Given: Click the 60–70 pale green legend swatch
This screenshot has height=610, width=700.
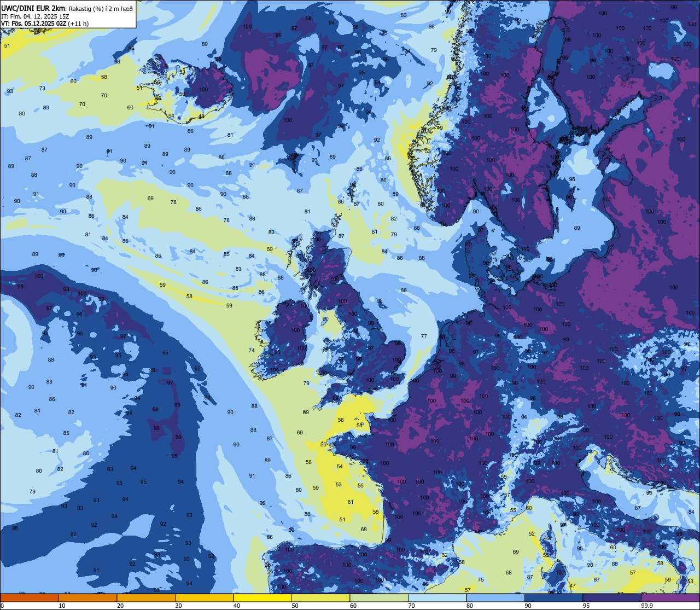Looking at the screenshot, I should tap(379, 597).
